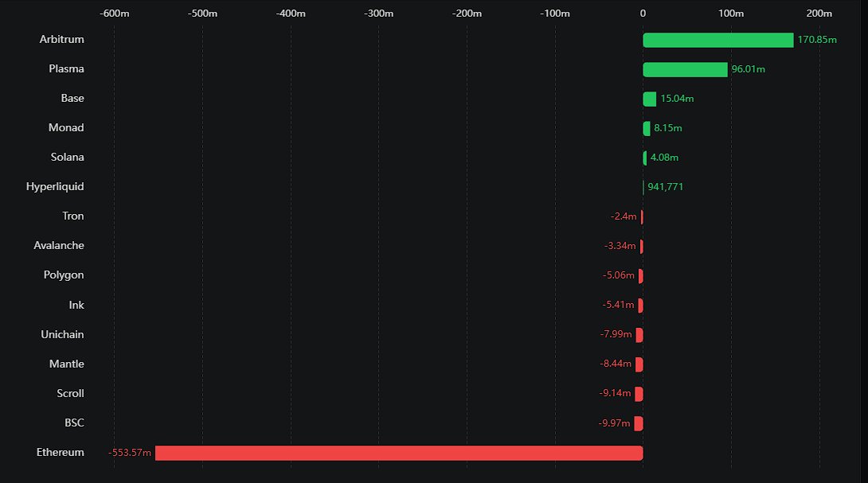
Task: Click the 200m axis tick label
Action: coord(819,14)
